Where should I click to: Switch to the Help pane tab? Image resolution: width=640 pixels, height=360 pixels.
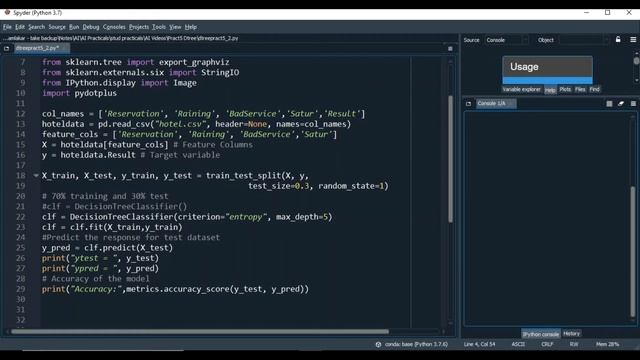550,90
